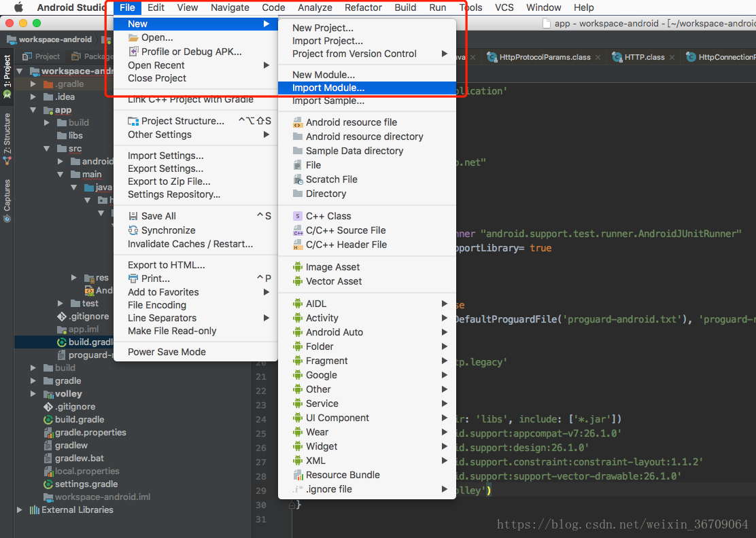Open the Z: Structure side tab
The width and height of the screenshot is (756, 538).
[x=7, y=139]
